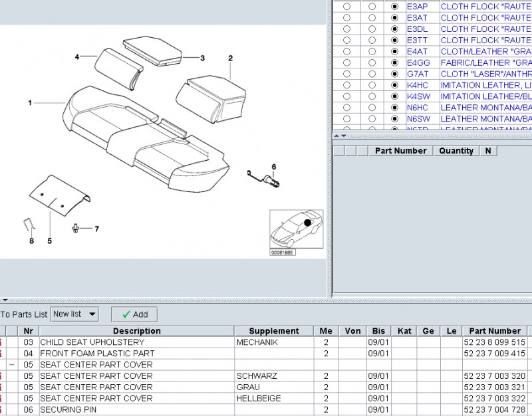
Task: Open IMITATION LEATHER, LI description link
Action: [x=486, y=85]
